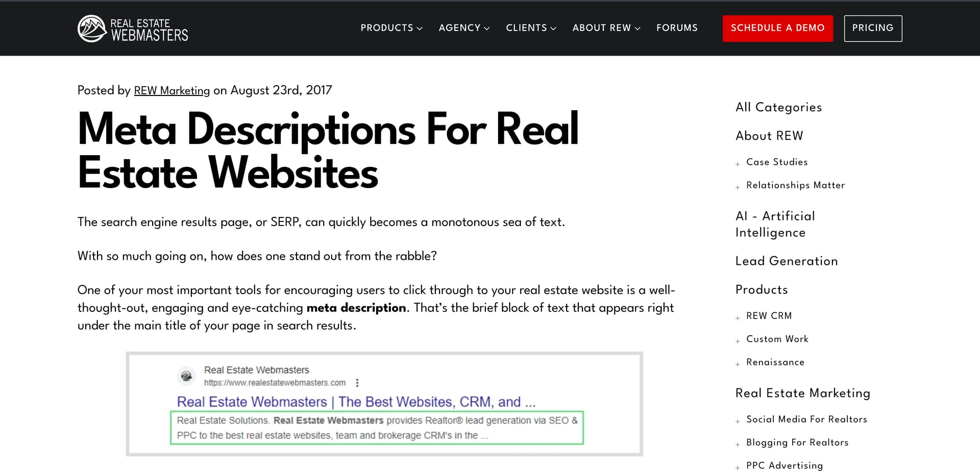Click the bold 'meta description' text
Screen dimensions: 980x471
pyautogui.click(x=356, y=308)
